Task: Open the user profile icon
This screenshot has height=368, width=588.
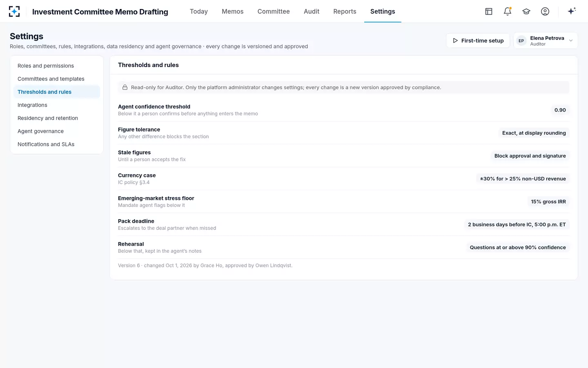Action: (x=545, y=11)
